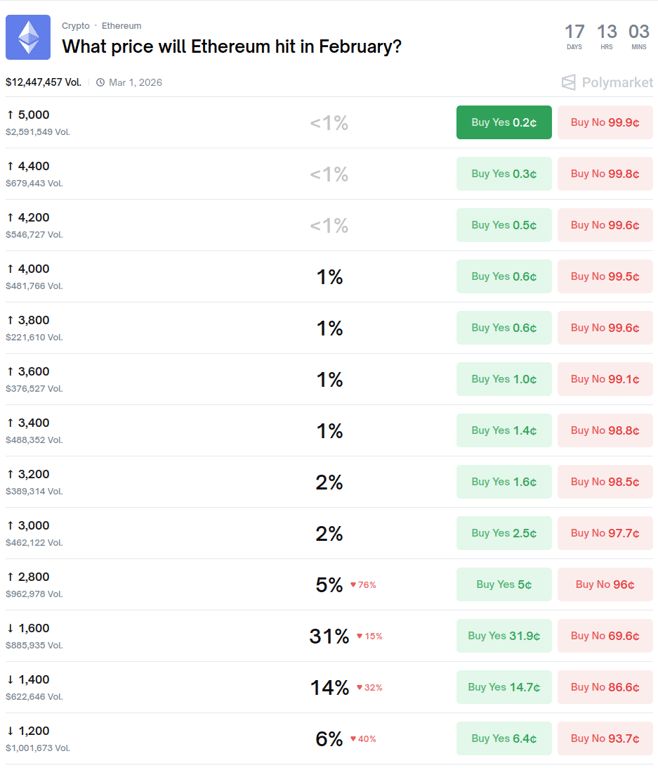This screenshot has width=658, height=768.
Task: Buy Yes at 0.6¢ for ↑ 4,000
Action: click(504, 277)
